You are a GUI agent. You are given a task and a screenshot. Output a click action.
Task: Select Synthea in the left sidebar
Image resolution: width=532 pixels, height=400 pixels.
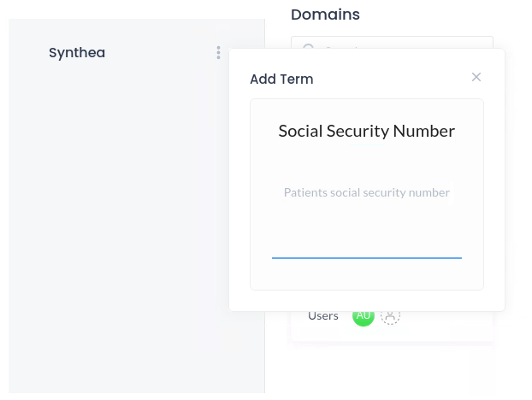77,53
